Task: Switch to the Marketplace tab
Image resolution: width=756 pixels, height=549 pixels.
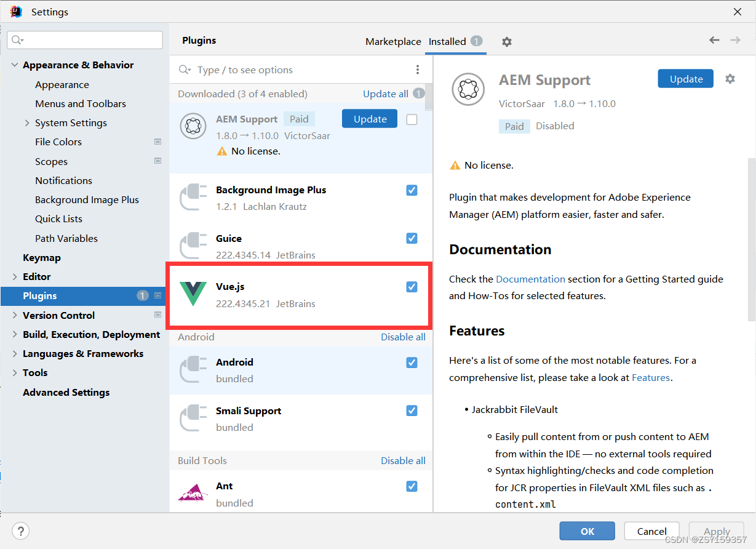Action: [x=393, y=41]
